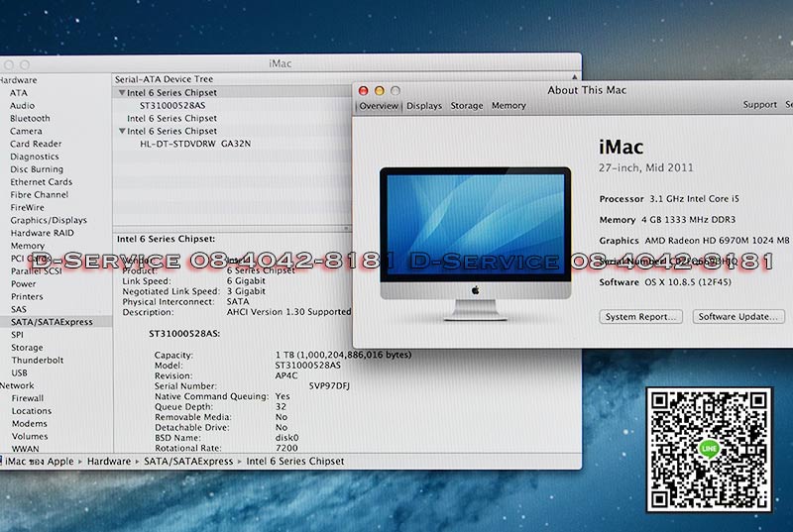Screen dimensions: 793x532
Task: Select Audio in the sidebar
Action: point(22,106)
